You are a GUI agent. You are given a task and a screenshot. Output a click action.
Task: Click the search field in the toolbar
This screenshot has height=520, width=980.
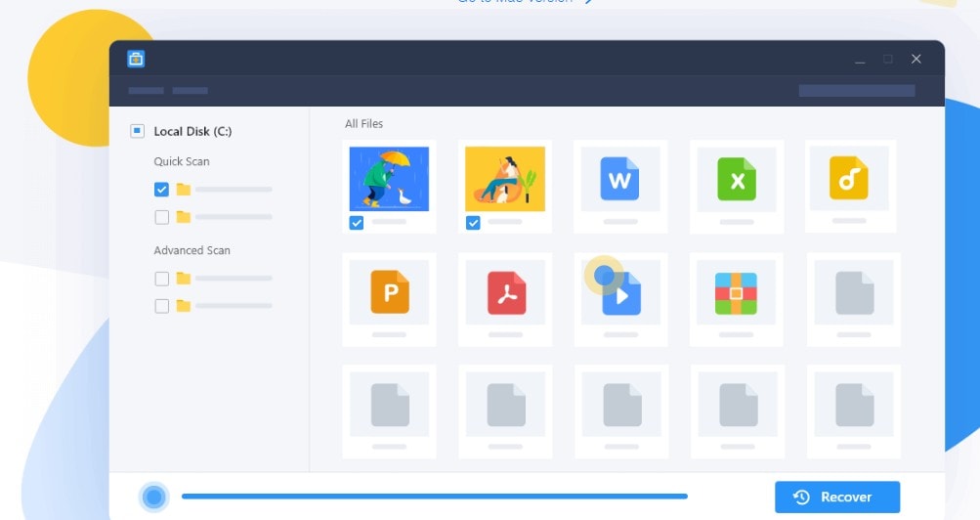(x=857, y=91)
